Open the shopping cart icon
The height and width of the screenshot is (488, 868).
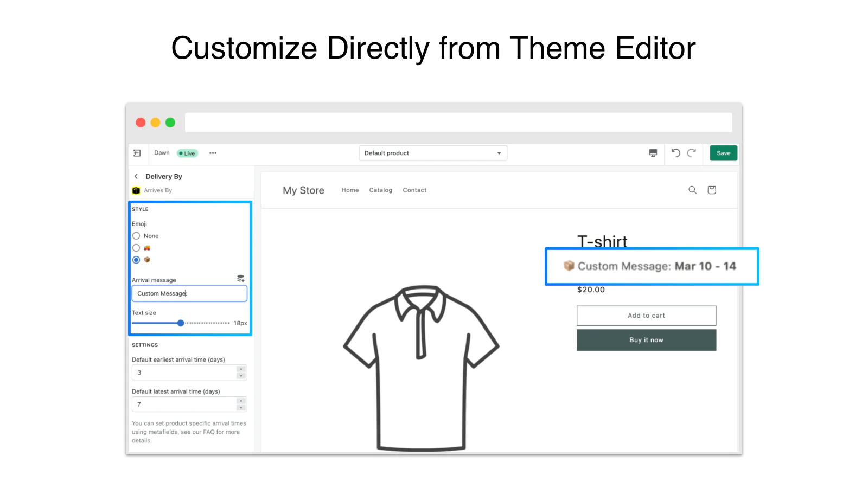pyautogui.click(x=712, y=190)
